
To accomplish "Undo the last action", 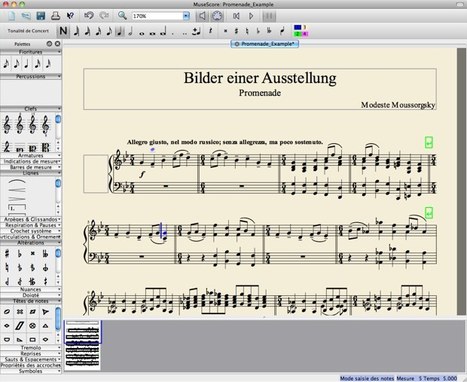I will (x=89, y=16).
